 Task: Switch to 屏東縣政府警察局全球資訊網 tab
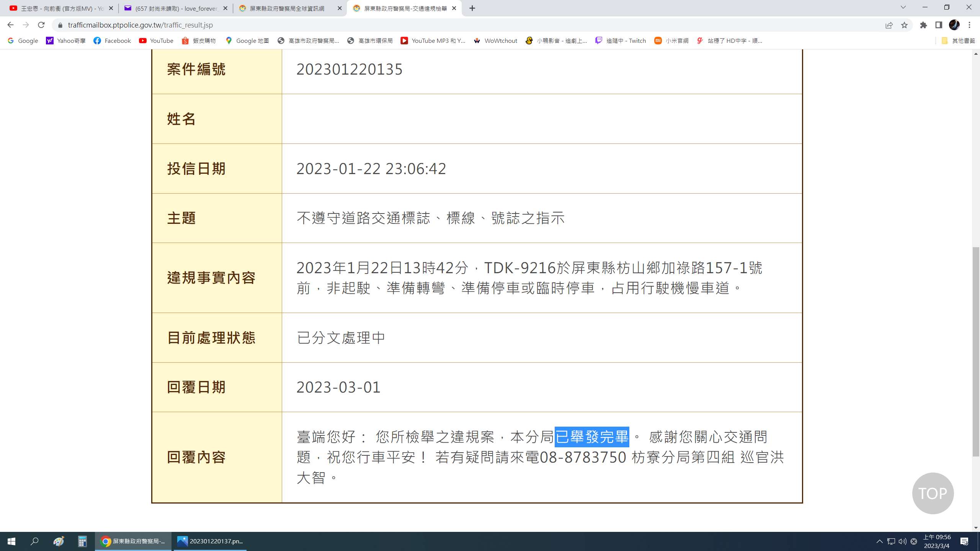[289, 8]
